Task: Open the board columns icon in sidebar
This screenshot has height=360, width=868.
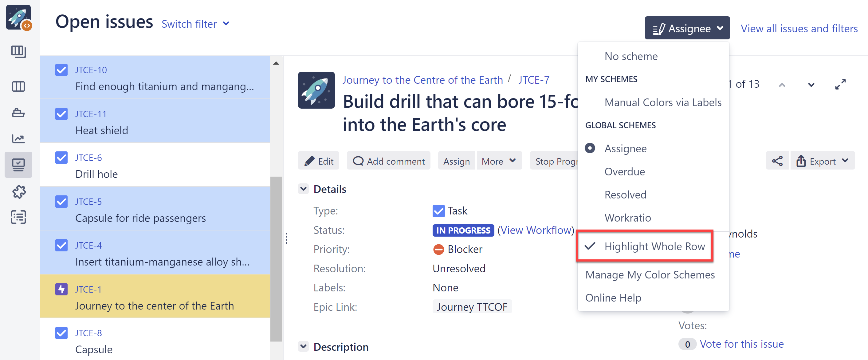Action: (x=18, y=86)
